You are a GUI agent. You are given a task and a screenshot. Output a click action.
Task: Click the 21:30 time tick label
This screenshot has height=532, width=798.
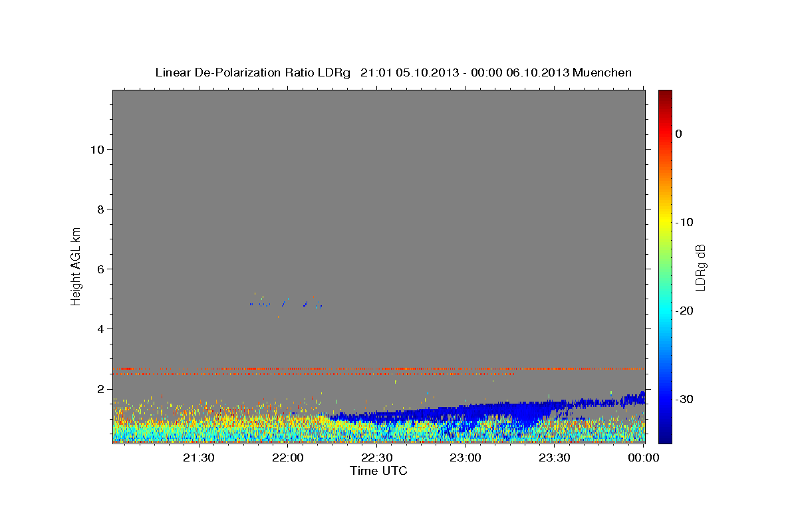199,458
